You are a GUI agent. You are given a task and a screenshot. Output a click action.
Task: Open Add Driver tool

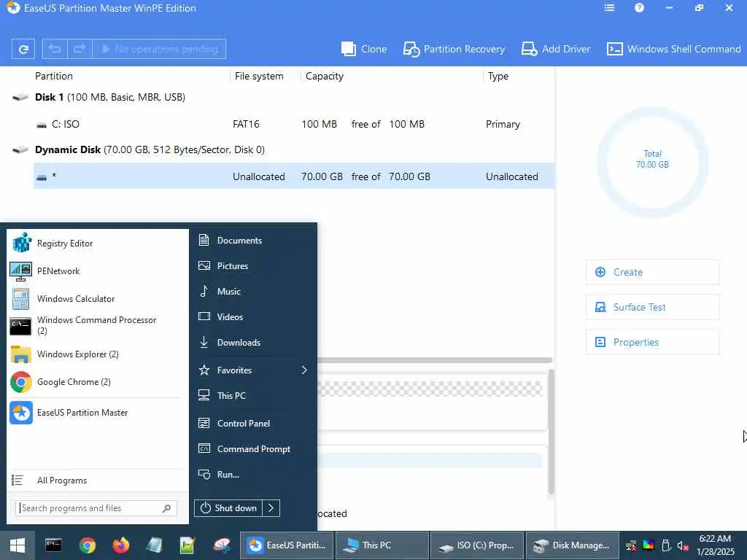[x=555, y=49]
